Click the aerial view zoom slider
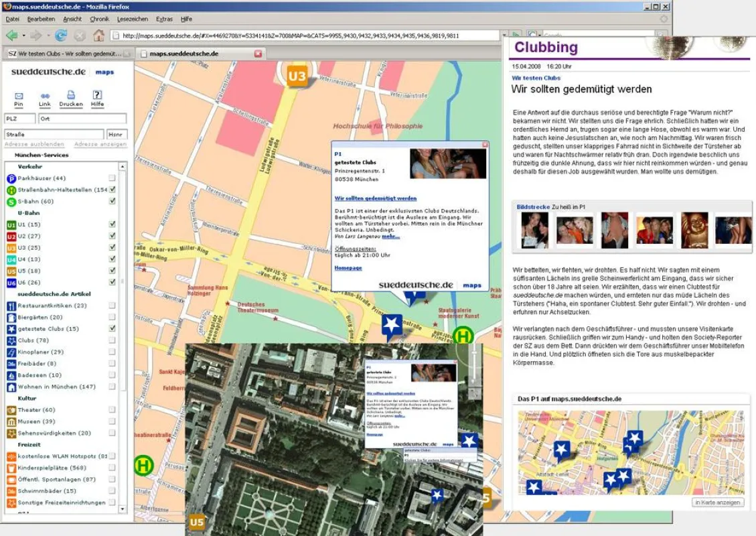 click(x=475, y=369)
